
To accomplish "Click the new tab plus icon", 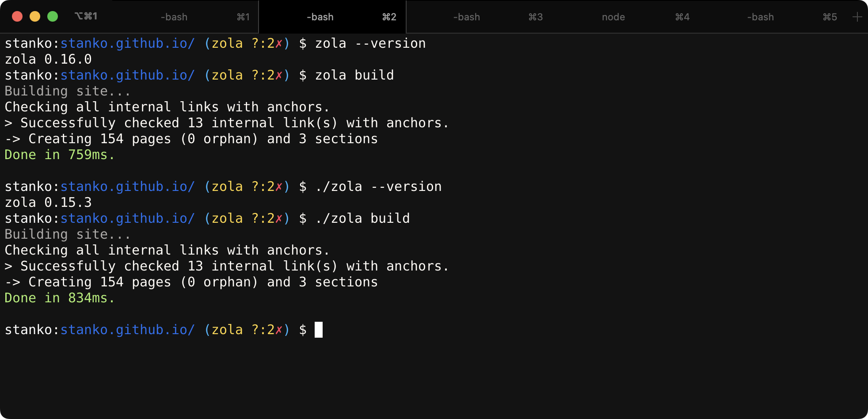I will (857, 17).
